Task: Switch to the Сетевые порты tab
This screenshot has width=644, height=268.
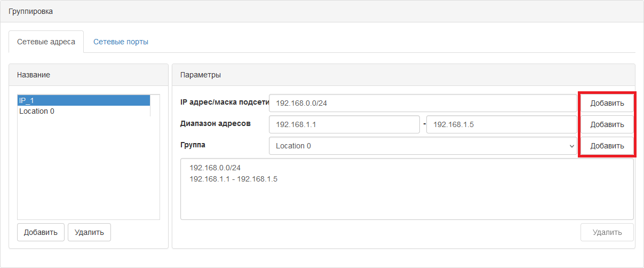Action: (x=121, y=42)
